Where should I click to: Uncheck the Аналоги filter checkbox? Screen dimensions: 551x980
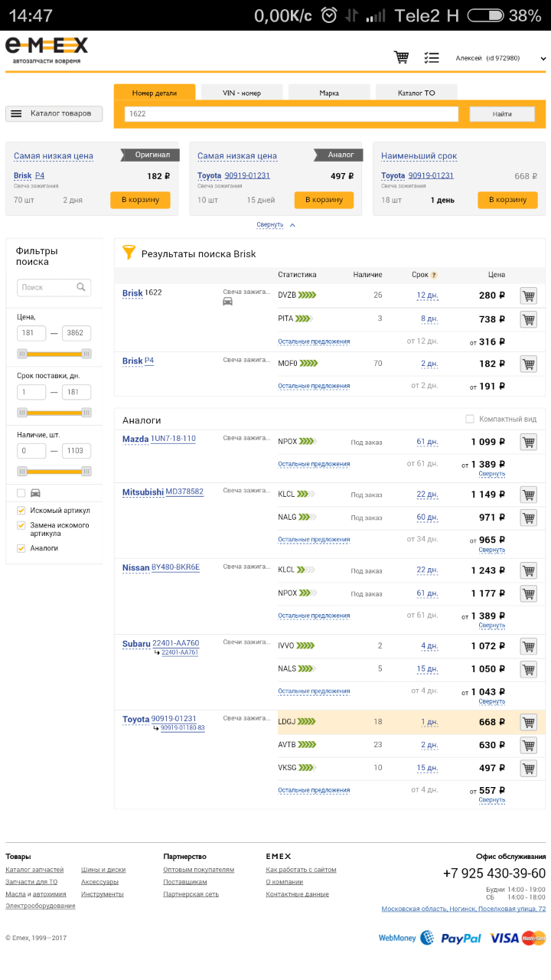[21, 548]
